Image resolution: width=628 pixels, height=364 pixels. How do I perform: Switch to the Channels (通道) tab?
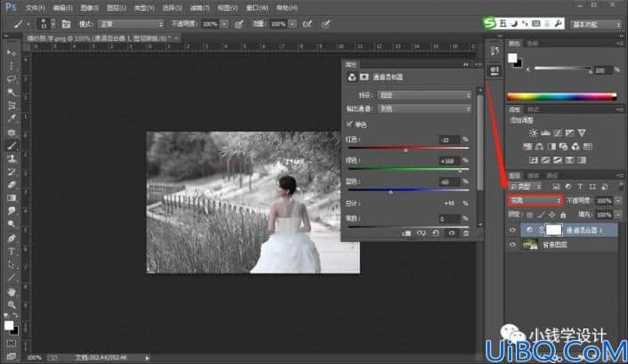pyautogui.click(x=533, y=175)
